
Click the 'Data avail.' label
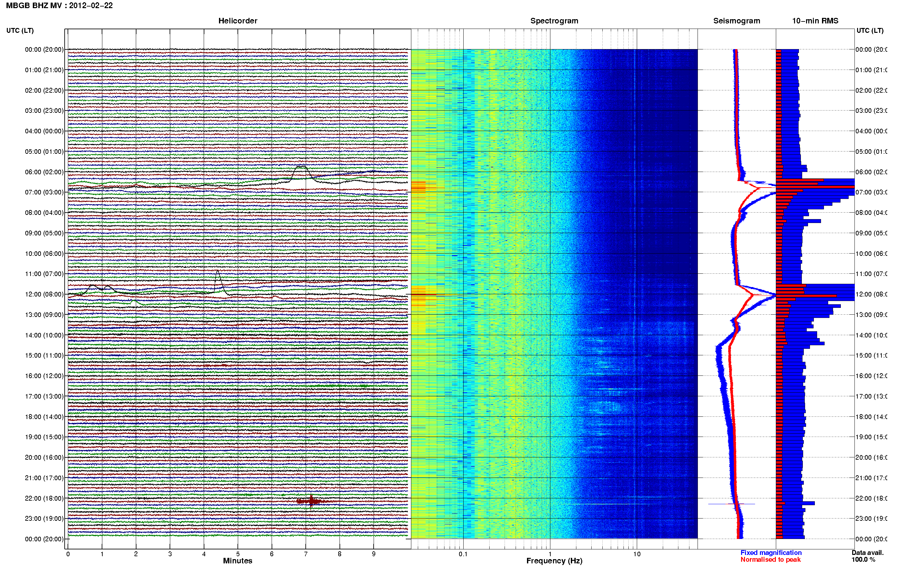[867, 553]
